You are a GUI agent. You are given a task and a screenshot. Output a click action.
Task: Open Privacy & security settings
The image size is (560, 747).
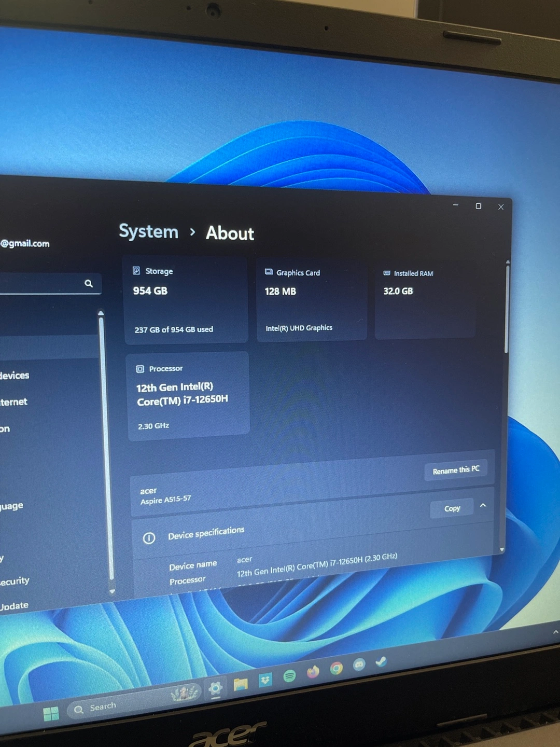[15, 582]
